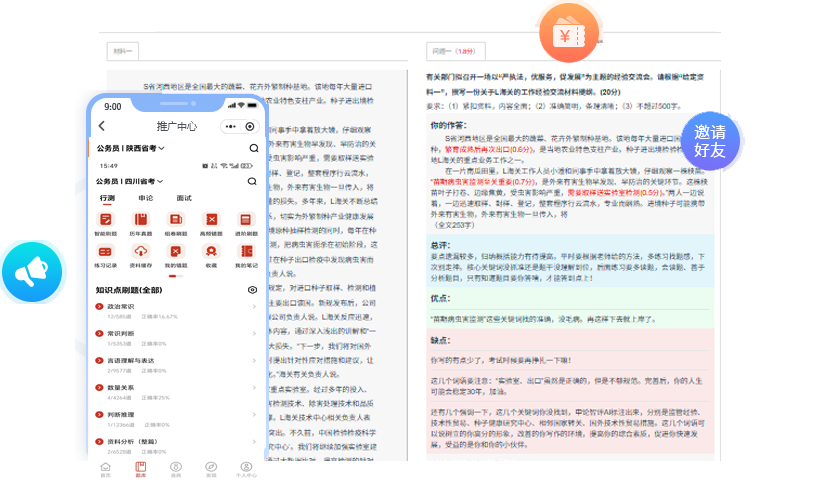Open the 智能刷题 smart practice icon
The width and height of the screenshot is (822, 504).
tap(105, 219)
